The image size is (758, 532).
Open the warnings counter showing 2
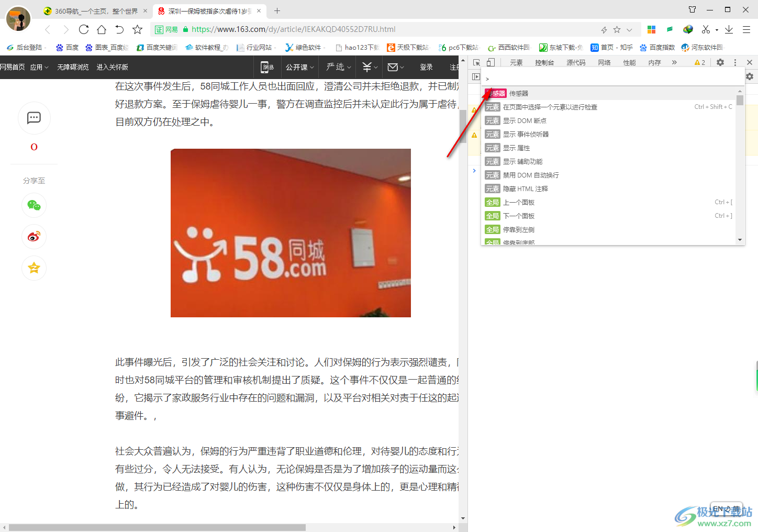700,62
